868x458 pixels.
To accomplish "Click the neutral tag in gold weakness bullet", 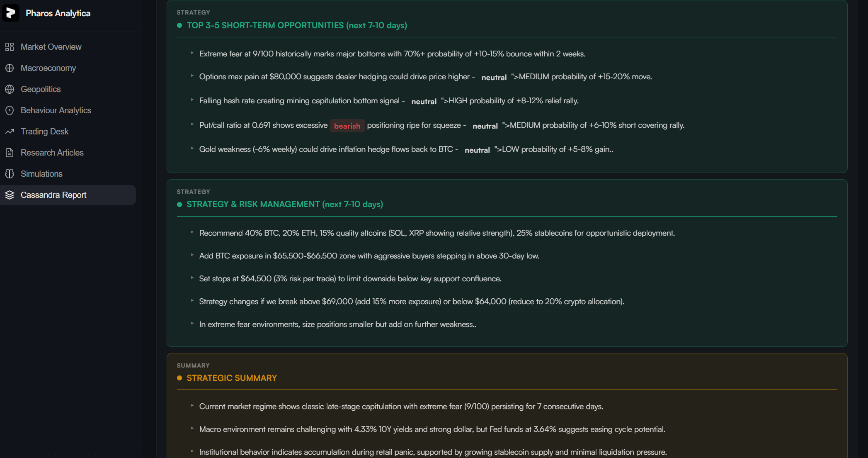I will pos(477,150).
